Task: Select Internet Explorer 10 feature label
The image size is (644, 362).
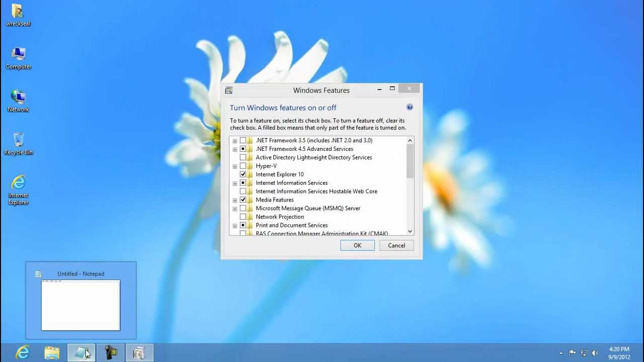Action: coord(280,174)
